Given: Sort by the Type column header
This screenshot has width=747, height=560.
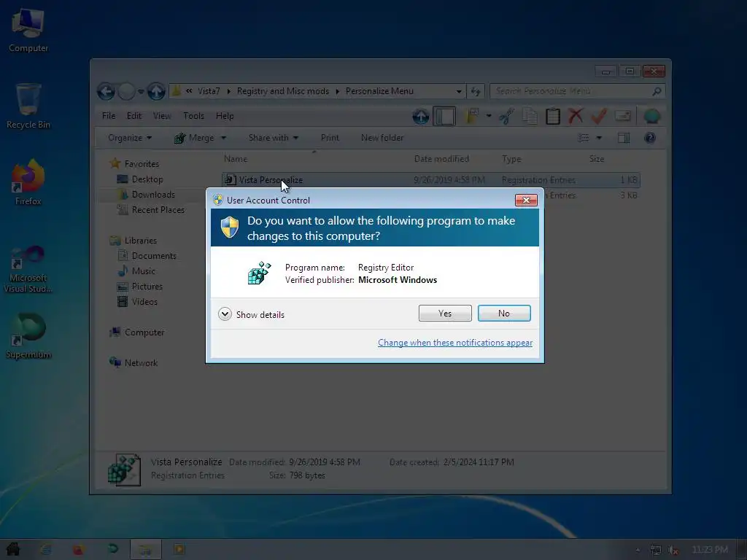Looking at the screenshot, I should click(x=511, y=158).
